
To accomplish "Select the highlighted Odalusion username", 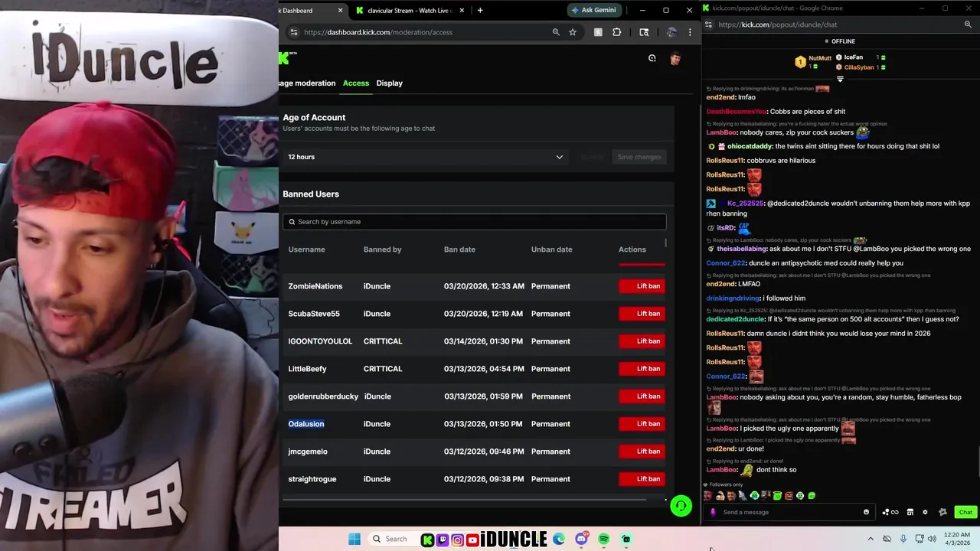I will [306, 424].
